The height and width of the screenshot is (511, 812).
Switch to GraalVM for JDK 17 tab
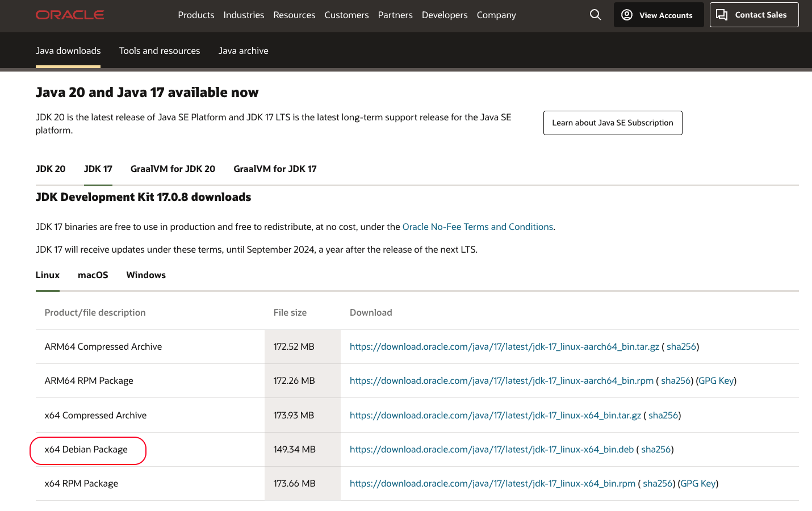coord(275,169)
